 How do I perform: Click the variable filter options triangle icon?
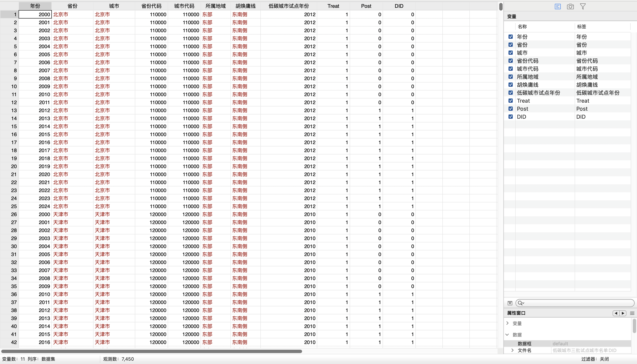point(510,303)
